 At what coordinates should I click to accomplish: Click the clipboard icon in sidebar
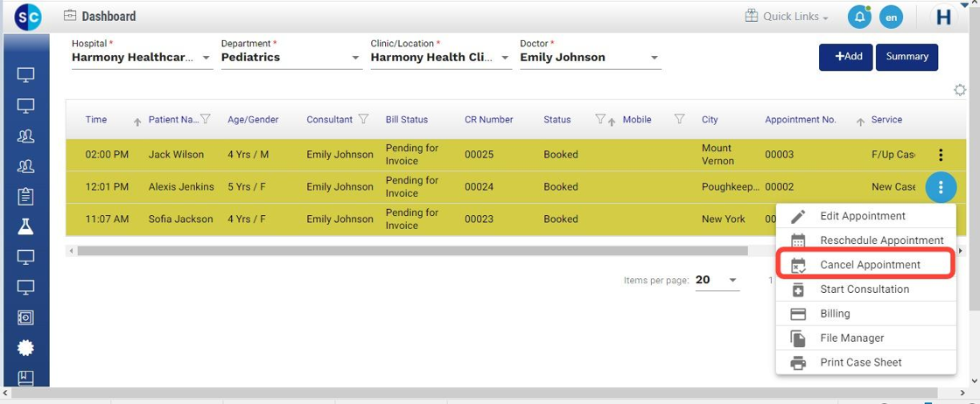[25, 196]
